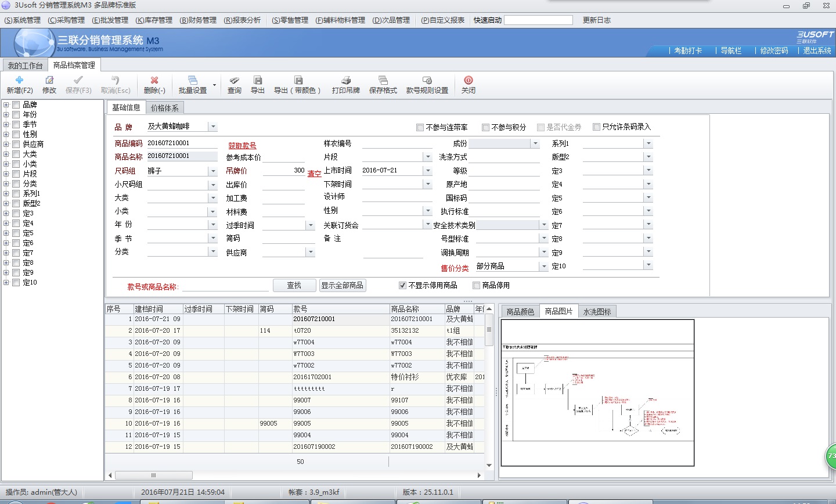Click the 打印吊牌 printer icon
This screenshot has height=504, width=836.
[x=346, y=80]
